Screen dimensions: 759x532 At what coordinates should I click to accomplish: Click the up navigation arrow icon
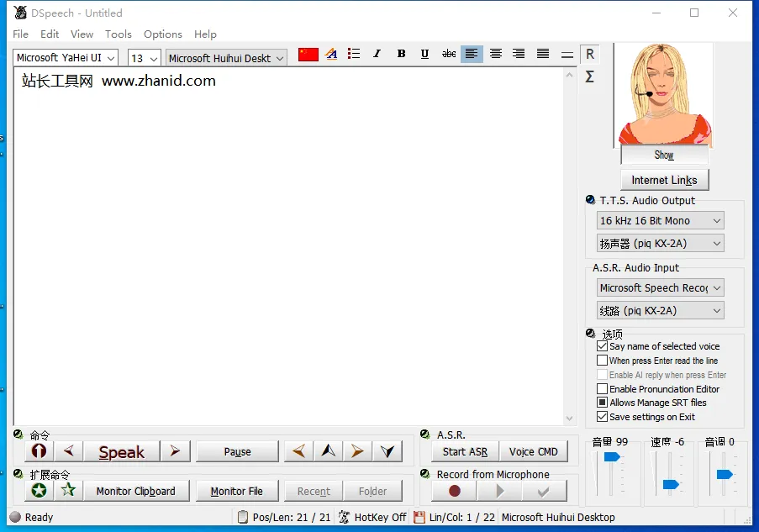point(328,451)
